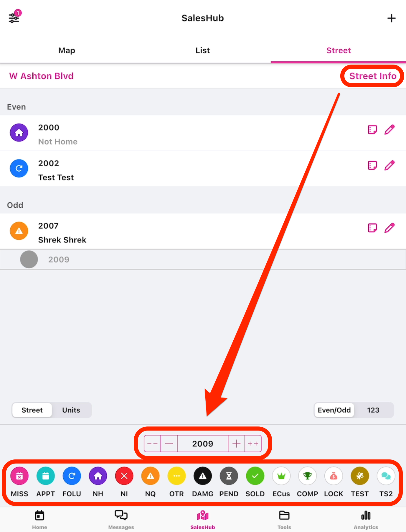Switch segmented control to Units
This screenshot has height=532, width=406.
point(71,410)
